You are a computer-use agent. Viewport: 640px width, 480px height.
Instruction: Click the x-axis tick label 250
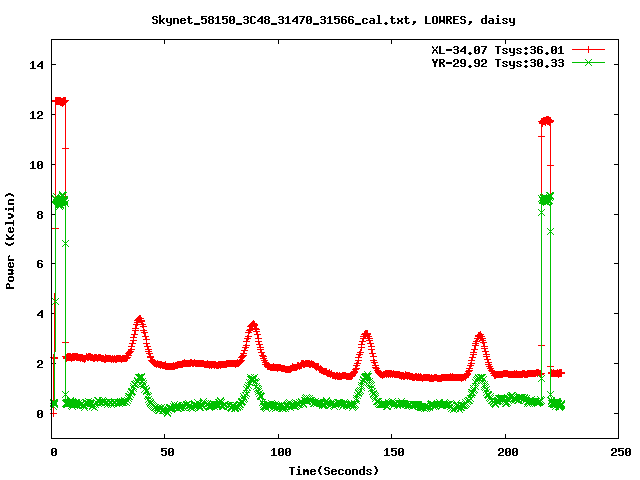(x=621, y=452)
